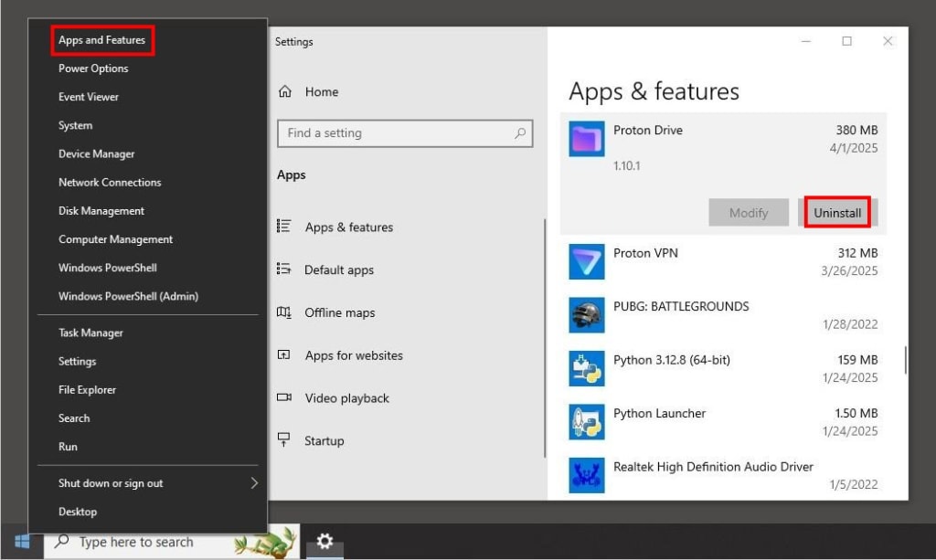Select the Python Launcher entry name
936x560 pixels.
click(x=659, y=413)
